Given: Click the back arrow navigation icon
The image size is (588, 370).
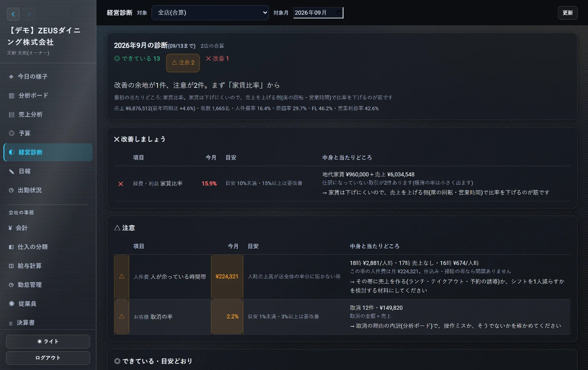Looking at the screenshot, I should tap(13, 14).
